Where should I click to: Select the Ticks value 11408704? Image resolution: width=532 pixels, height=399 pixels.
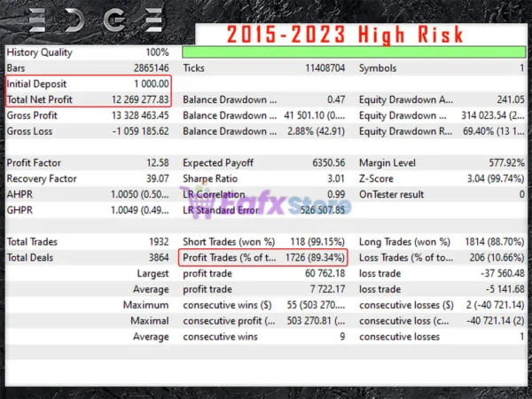click(x=325, y=68)
